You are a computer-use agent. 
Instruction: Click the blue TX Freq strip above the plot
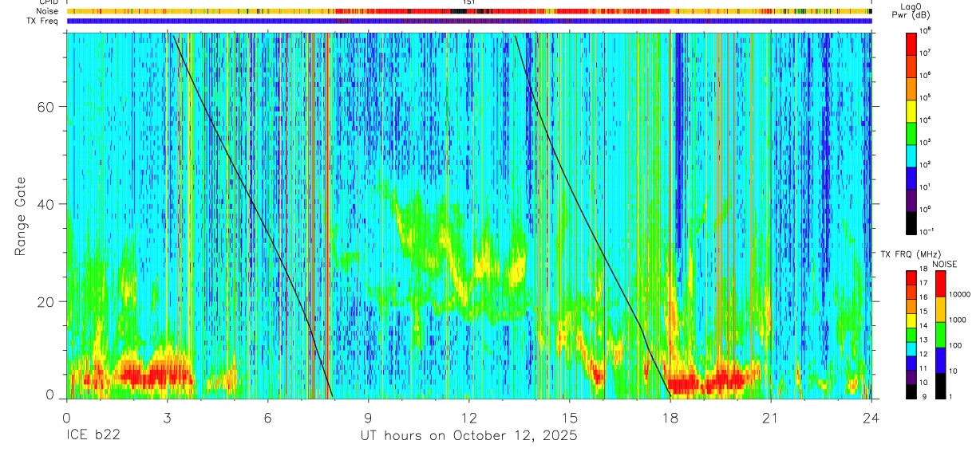pos(468,21)
